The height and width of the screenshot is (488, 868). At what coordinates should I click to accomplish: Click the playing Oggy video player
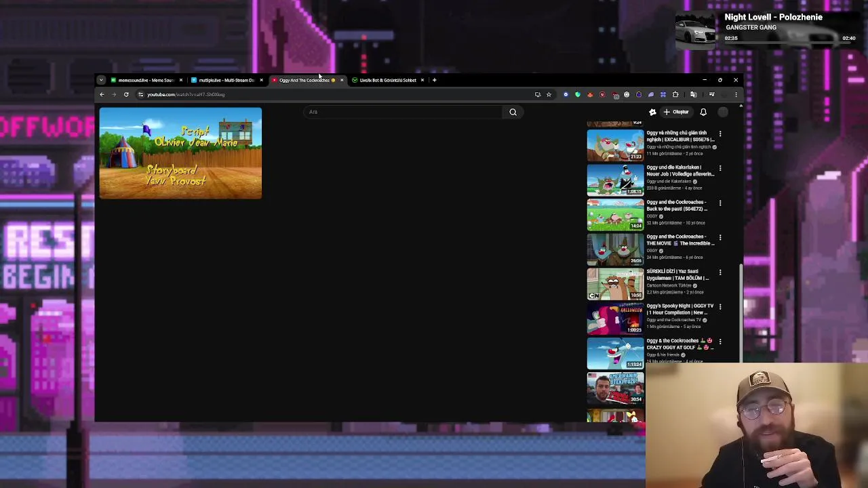point(180,153)
